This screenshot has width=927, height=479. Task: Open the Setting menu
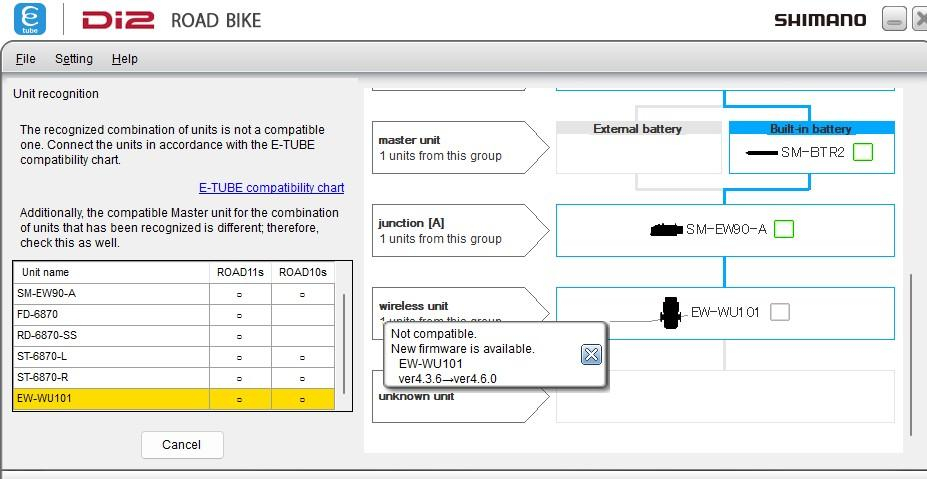click(x=74, y=59)
